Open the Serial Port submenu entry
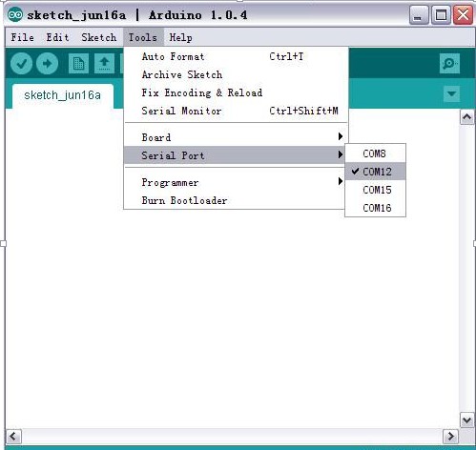Image resolution: width=476 pixels, height=450 pixels. tap(235, 155)
